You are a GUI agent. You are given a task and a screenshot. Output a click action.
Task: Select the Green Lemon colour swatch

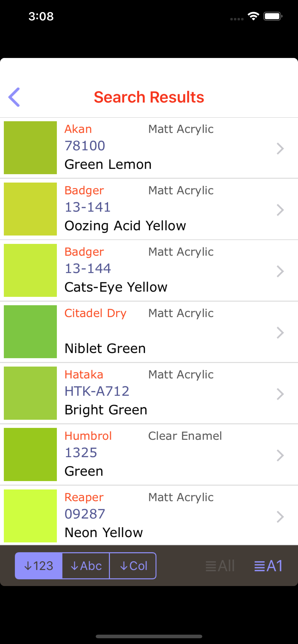[x=30, y=148]
